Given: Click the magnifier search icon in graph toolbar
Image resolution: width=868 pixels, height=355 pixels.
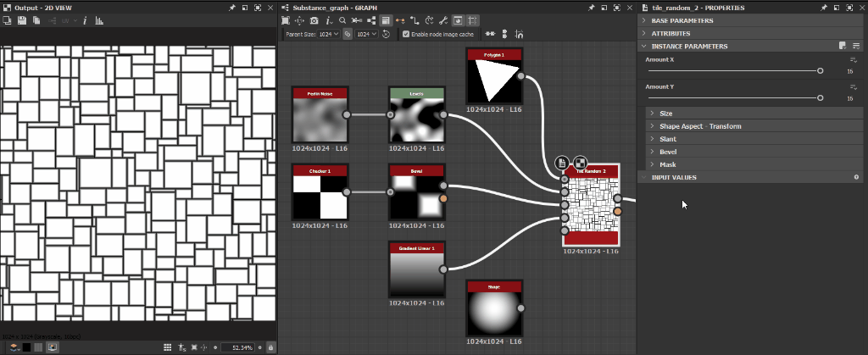Looking at the screenshot, I should coord(342,20).
